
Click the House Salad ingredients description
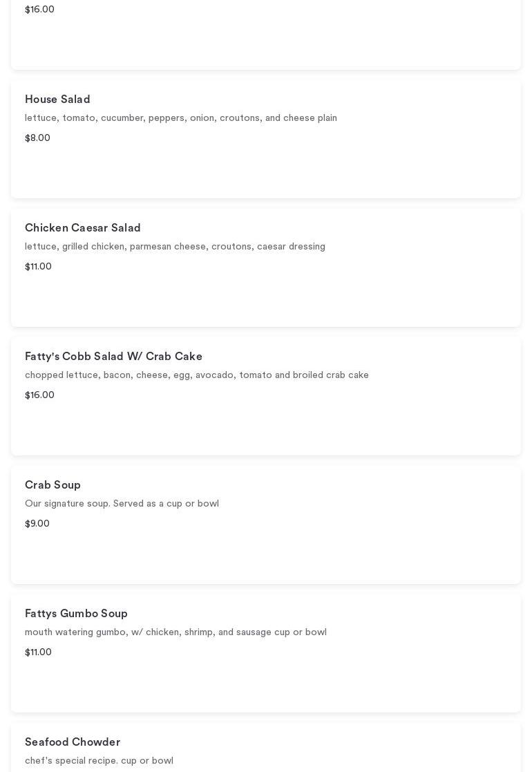click(x=180, y=118)
